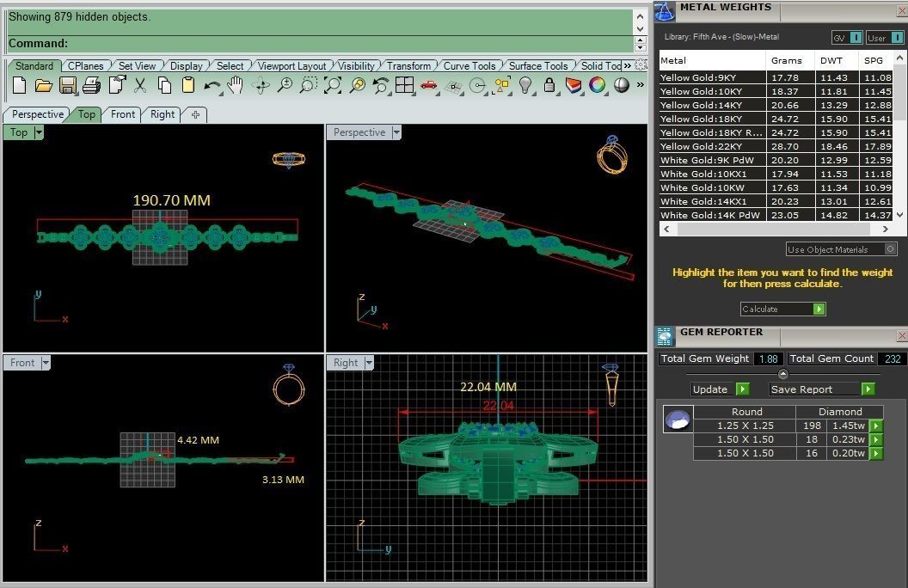Select the Rotate View tool

click(x=261, y=86)
